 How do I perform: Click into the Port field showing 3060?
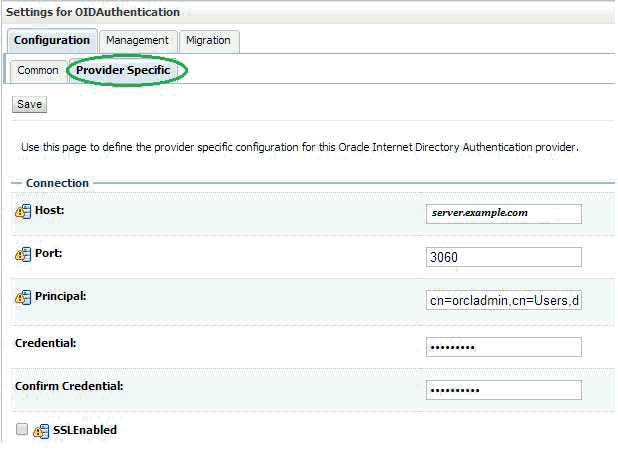[x=503, y=257]
